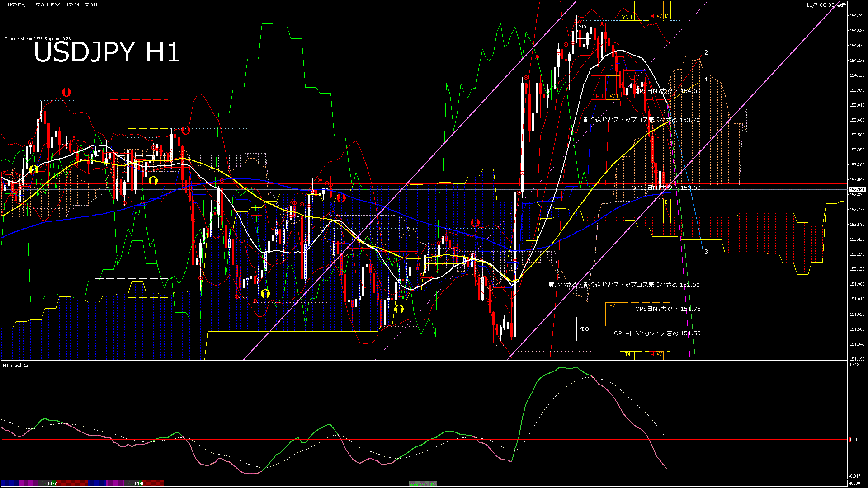Click the yellow up-arrow signal below USDJPY title
868x488 pixels.
(33, 169)
